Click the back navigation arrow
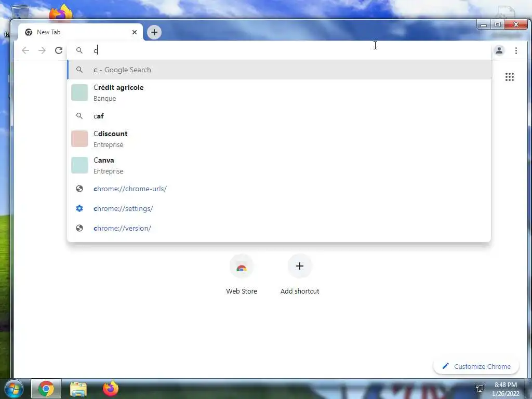 [25, 50]
